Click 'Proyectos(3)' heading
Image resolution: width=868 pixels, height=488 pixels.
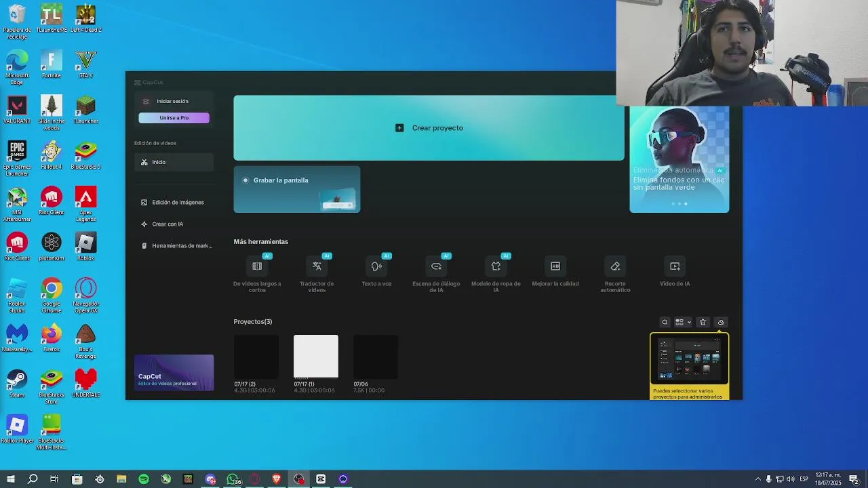(253, 321)
